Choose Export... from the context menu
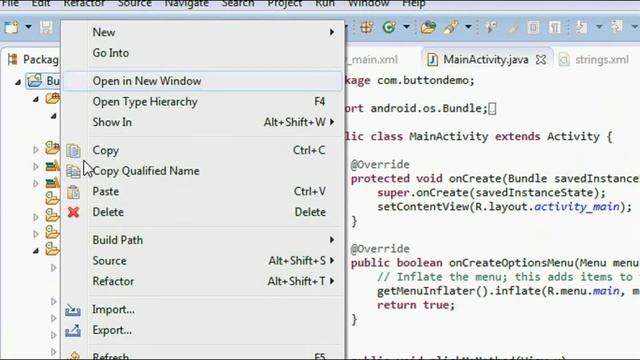 point(202,330)
